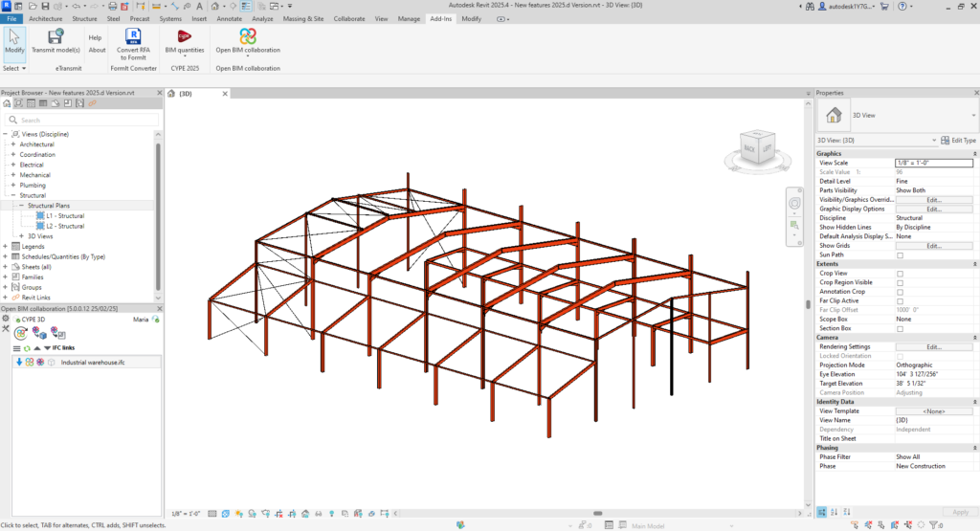
Task: Click the Zoom icon on the navigation bar
Action: click(x=794, y=225)
